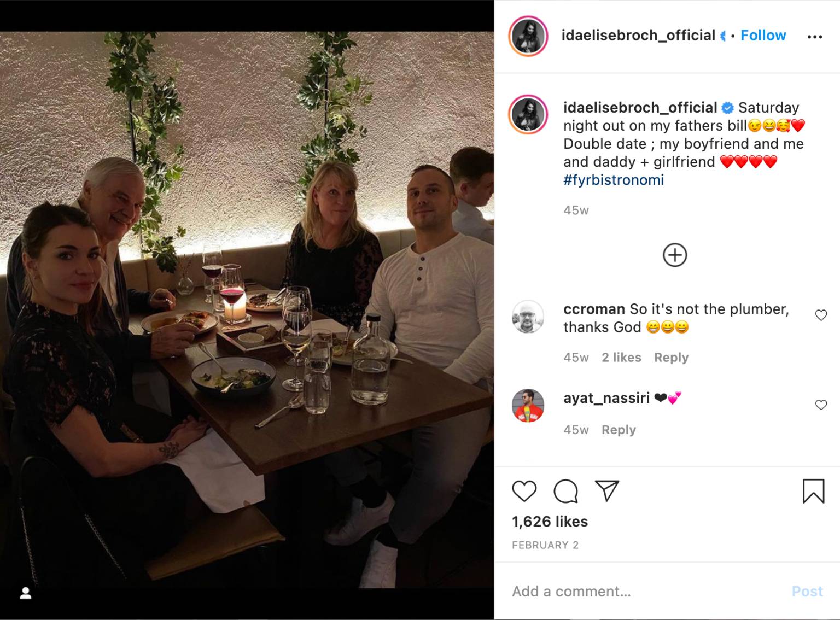Share post via paper plane icon

(x=606, y=490)
